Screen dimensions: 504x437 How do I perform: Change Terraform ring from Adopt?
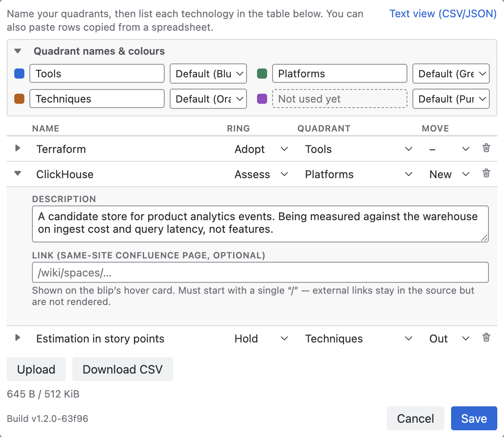tap(261, 149)
